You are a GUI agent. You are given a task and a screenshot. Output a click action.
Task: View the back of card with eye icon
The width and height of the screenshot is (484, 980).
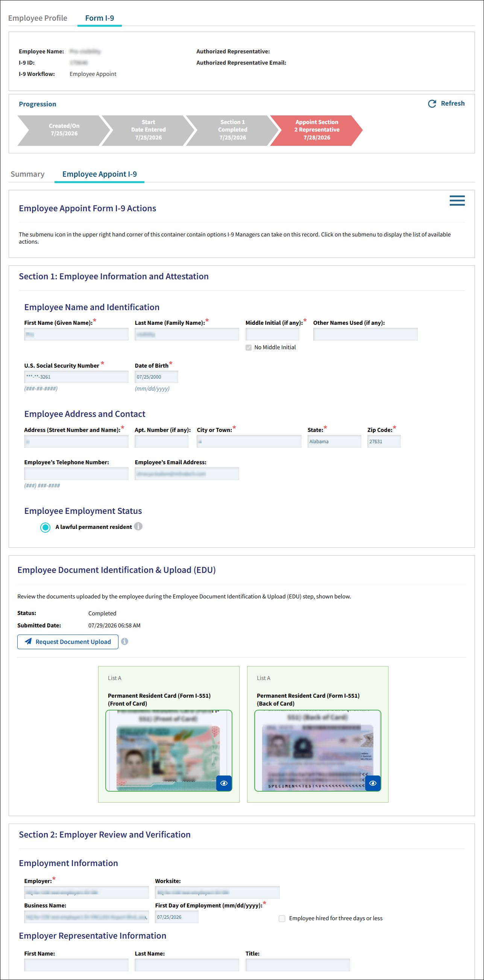pos(373,783)
